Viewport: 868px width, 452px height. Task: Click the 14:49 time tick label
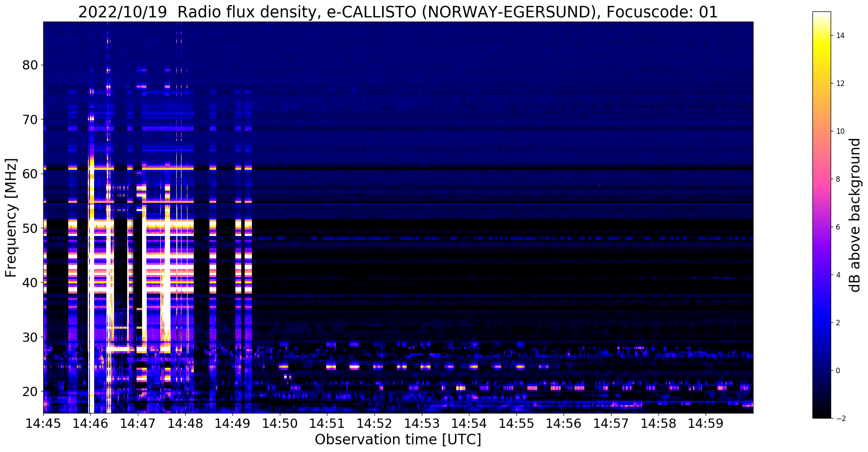pyautogui.click(x=232, y=423)
